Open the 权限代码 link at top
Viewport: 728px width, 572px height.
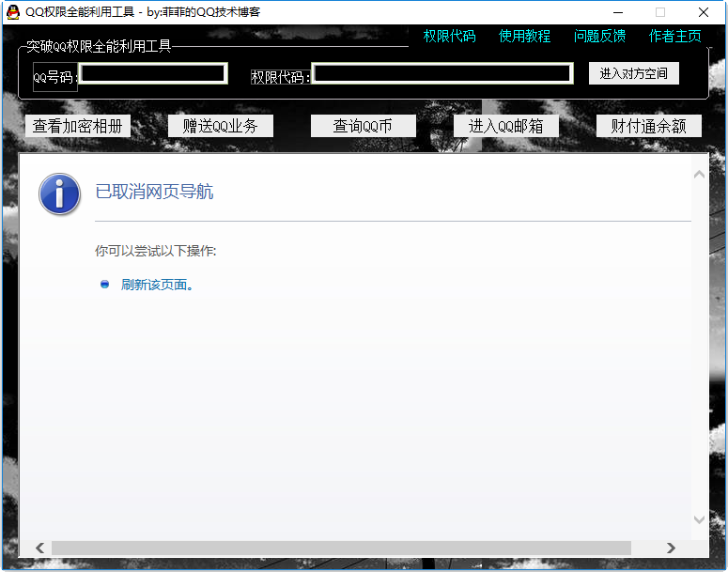pyautogui.click(x=449, y=37)
